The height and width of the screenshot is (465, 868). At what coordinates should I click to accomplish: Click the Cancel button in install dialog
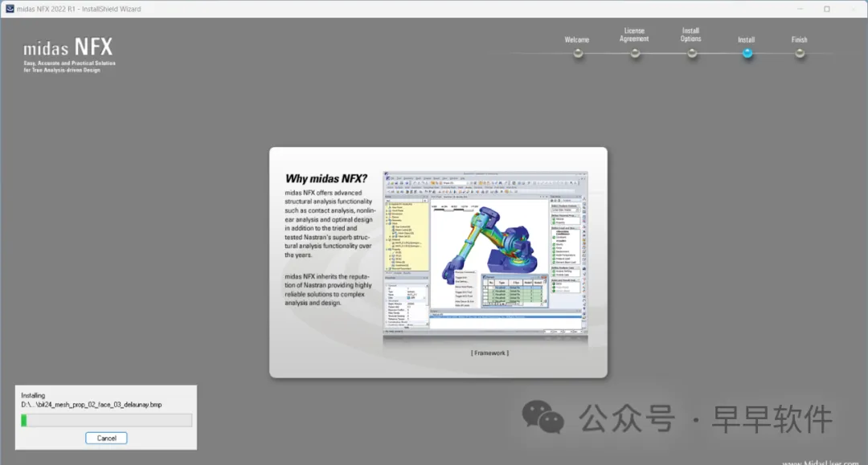click(106, 438)
